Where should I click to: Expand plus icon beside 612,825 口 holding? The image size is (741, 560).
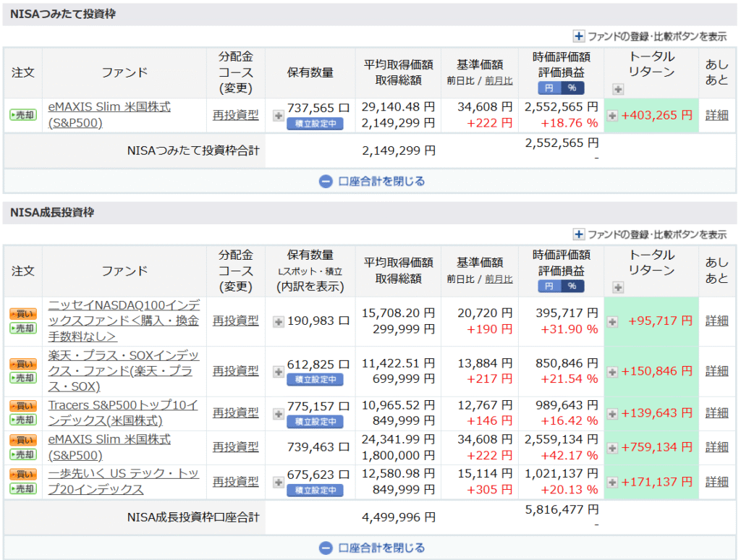pos(279,372)
